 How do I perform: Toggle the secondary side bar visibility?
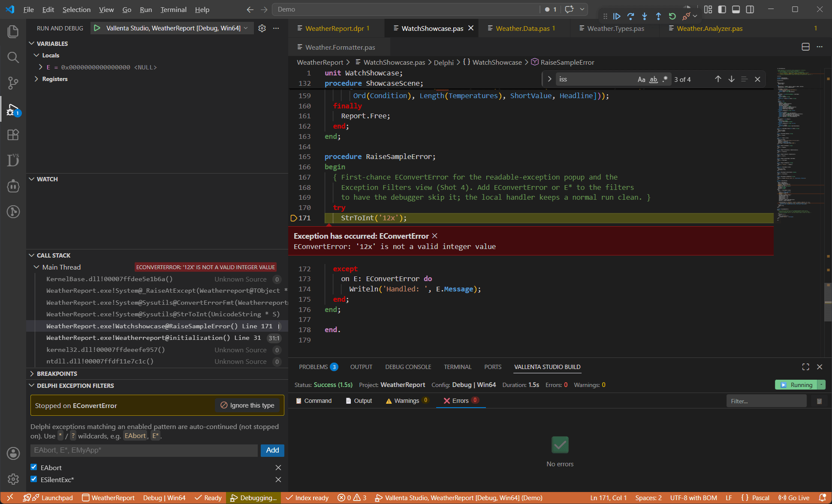click(x=750, y=9)
